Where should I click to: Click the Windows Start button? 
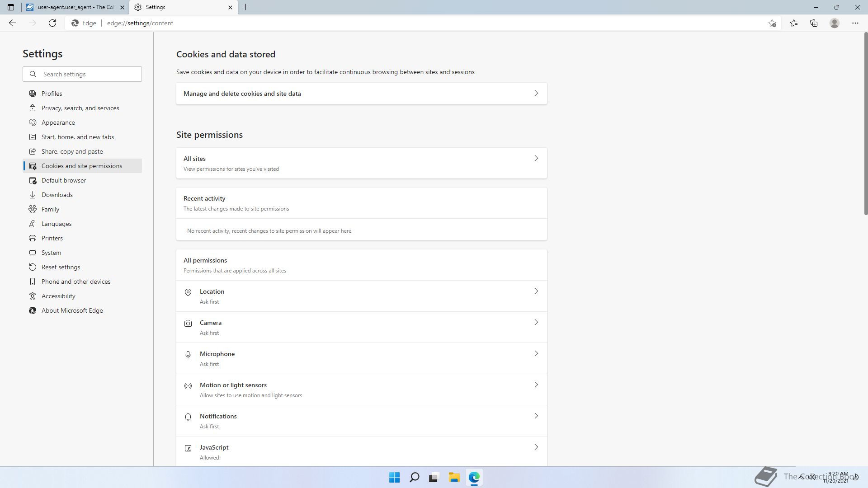tap(394, 477)
